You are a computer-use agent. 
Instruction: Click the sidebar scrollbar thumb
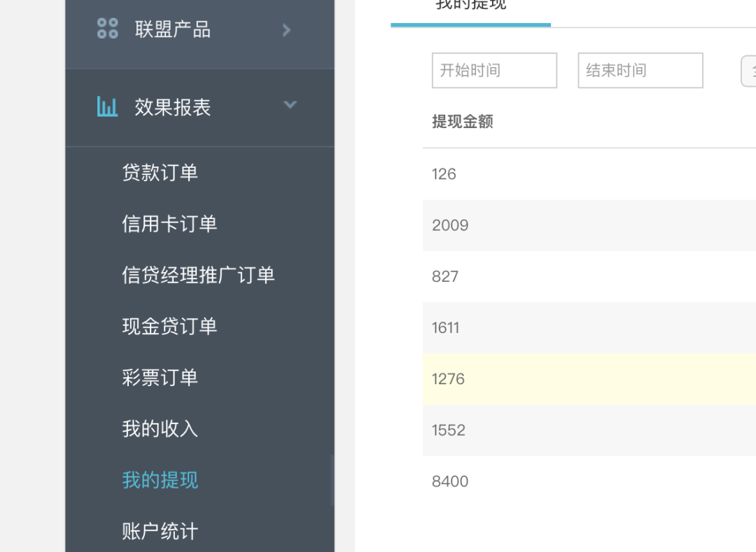click(332, 480)
